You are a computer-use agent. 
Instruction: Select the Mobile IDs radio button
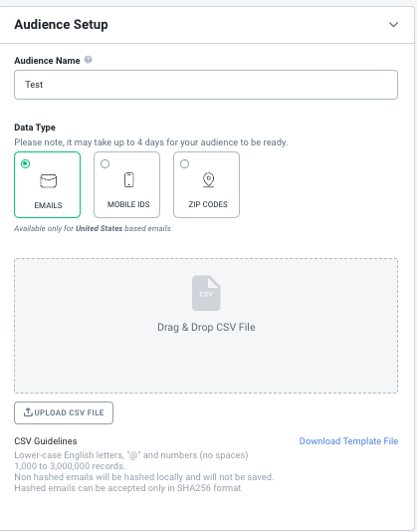(x=105, y=163)
